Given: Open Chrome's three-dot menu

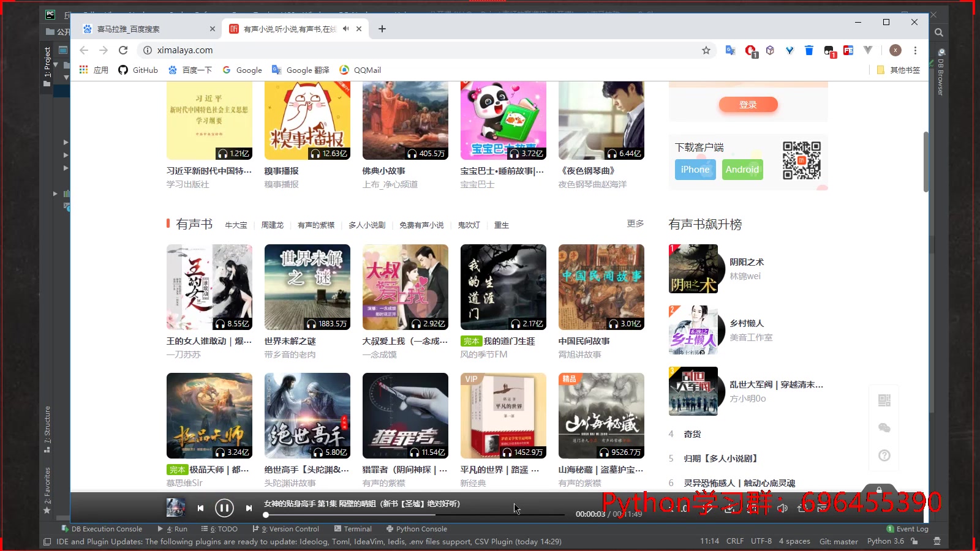Looking at the screenshot, I should (915, 50).
